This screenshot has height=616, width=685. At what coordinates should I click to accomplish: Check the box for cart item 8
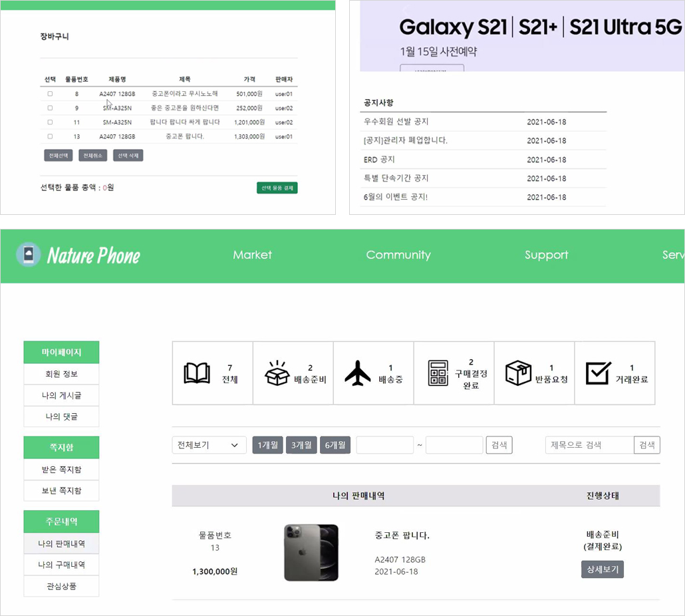pyautogui.click(x=50, y=94)
